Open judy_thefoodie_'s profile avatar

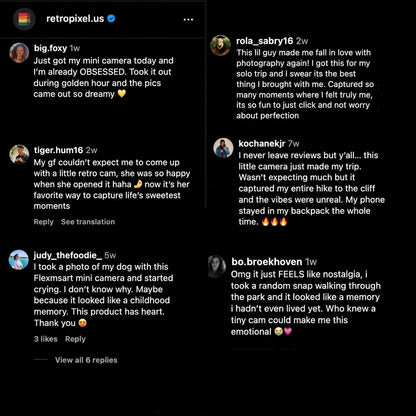pyautogui.click(x=19, y=260)
